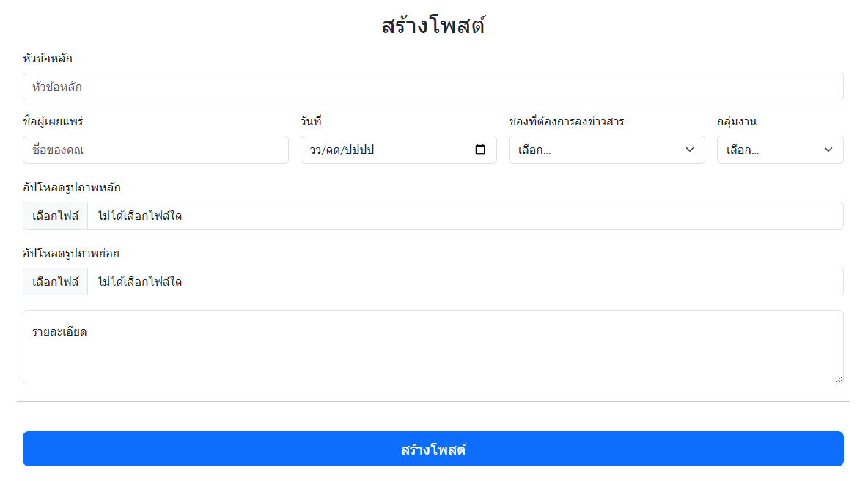868x481 pixels.
Task: Click the อัปโหลดรูปภาพย่อย label text
Action: point(71,254)
